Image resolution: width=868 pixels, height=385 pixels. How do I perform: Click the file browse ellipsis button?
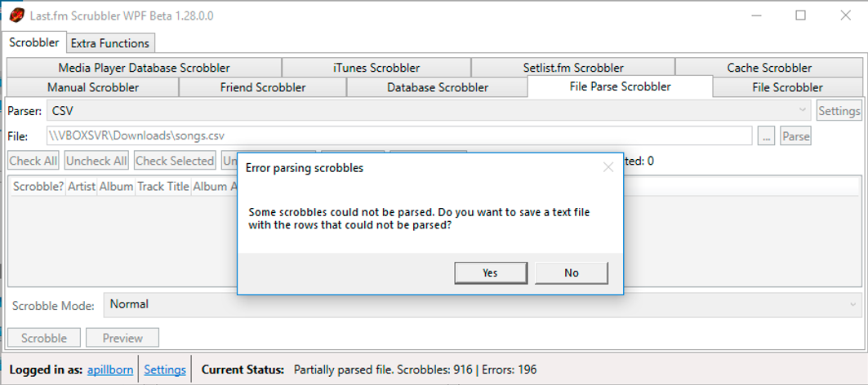click(x=766, y=137)
